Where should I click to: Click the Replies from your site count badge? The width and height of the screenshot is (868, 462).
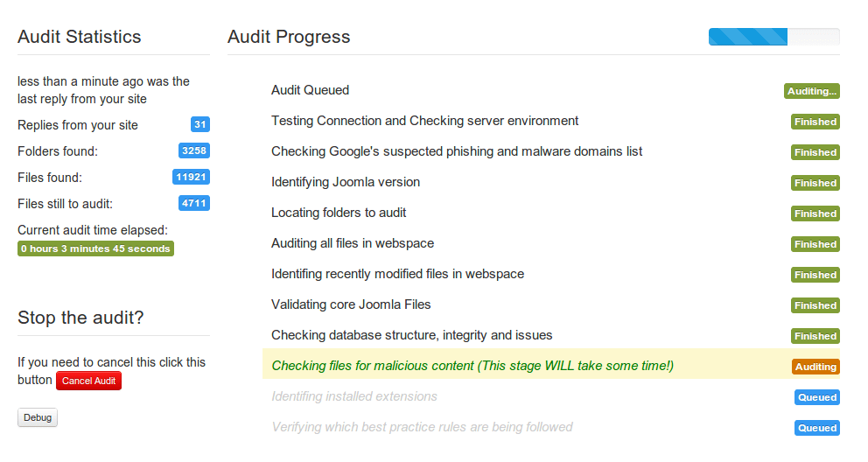tap(200, 125)
